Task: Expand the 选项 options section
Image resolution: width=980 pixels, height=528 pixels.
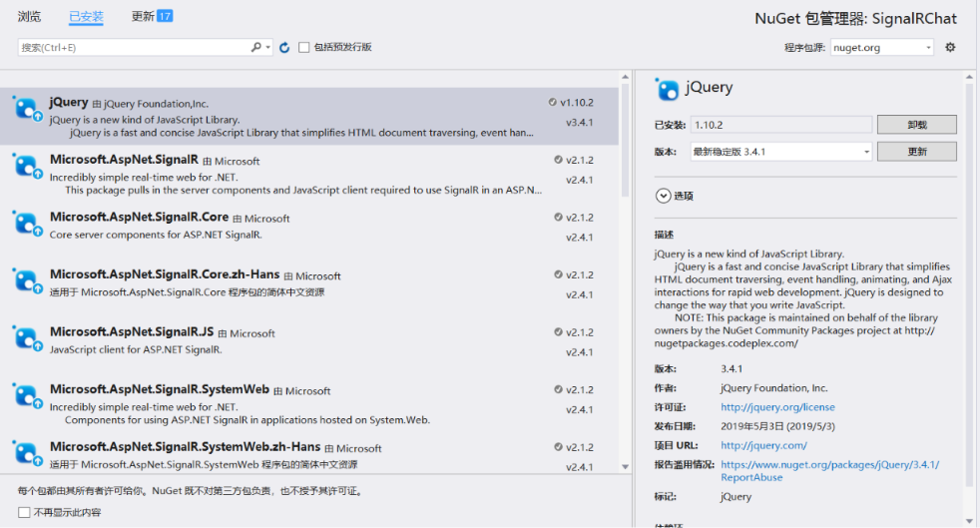Action: coord(663,196)
